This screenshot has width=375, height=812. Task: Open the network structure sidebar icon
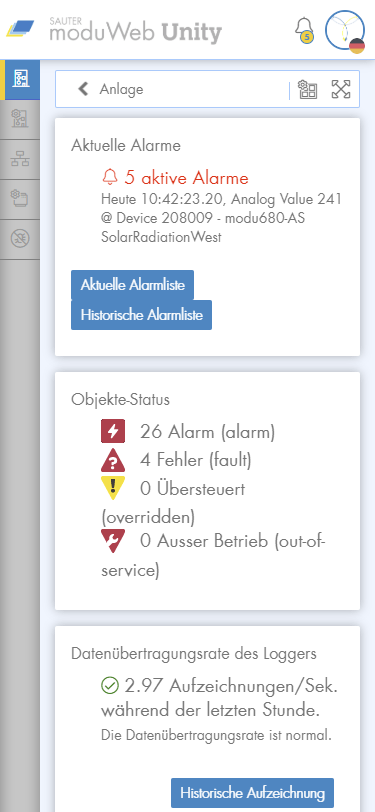pyautogui.click(x=20, y=160)
